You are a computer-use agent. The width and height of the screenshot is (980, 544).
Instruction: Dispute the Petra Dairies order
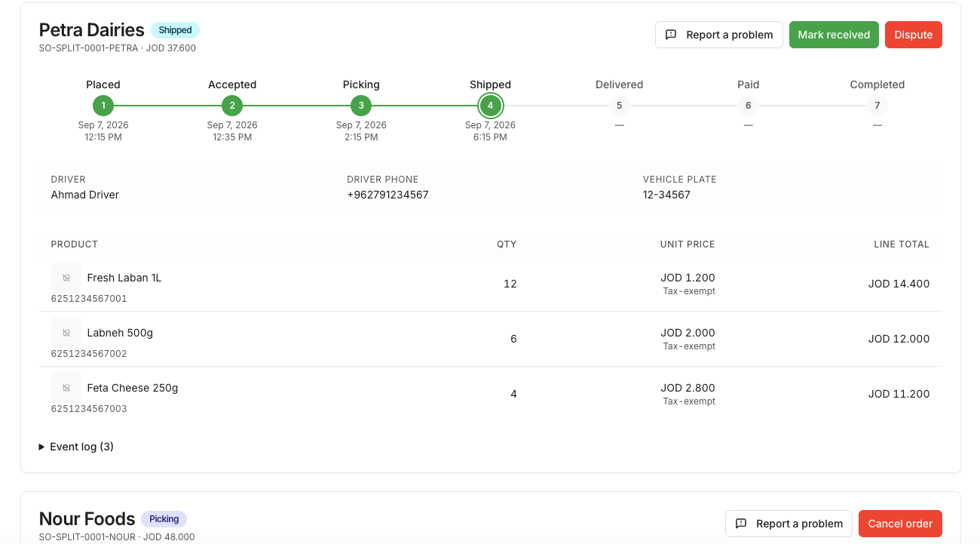914,35
